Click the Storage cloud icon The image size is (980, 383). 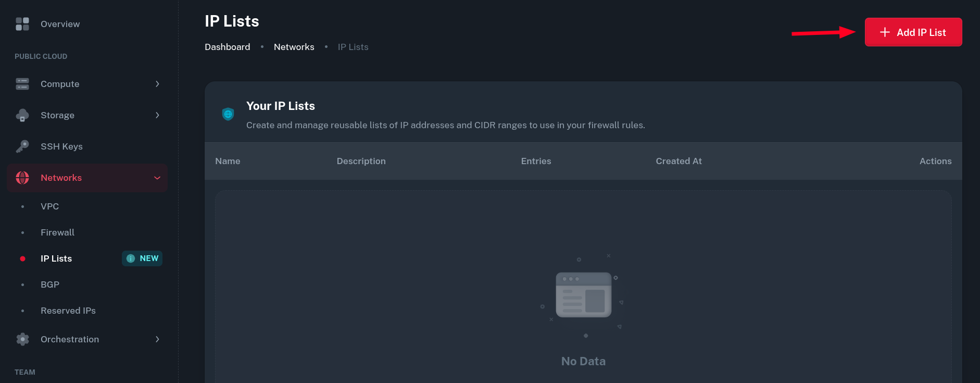tap(22, 115)
